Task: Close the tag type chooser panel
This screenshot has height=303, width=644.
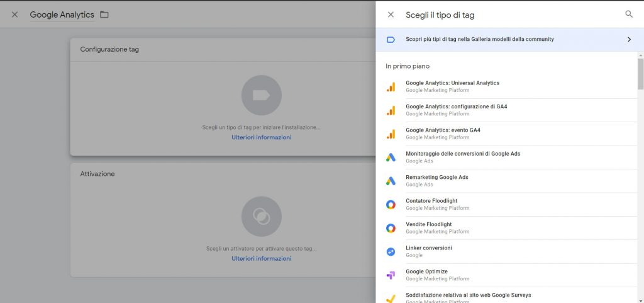Action: (x=391, y=14)
